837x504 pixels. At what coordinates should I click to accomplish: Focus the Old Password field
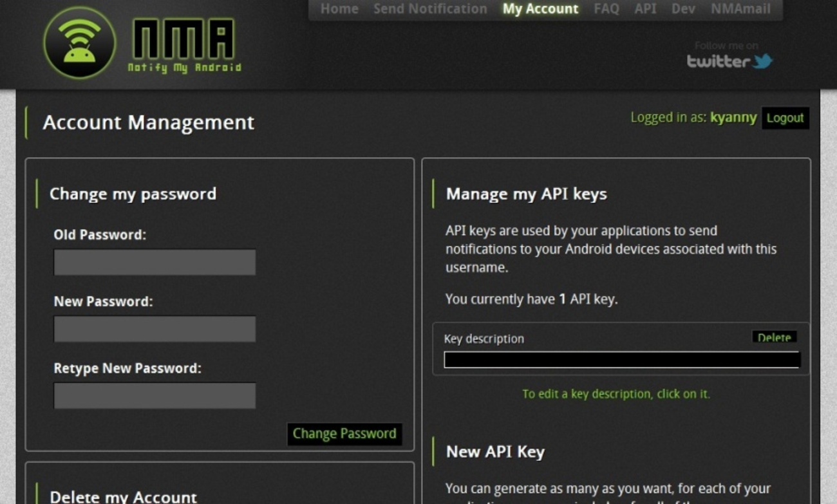(x=155, y=263)
